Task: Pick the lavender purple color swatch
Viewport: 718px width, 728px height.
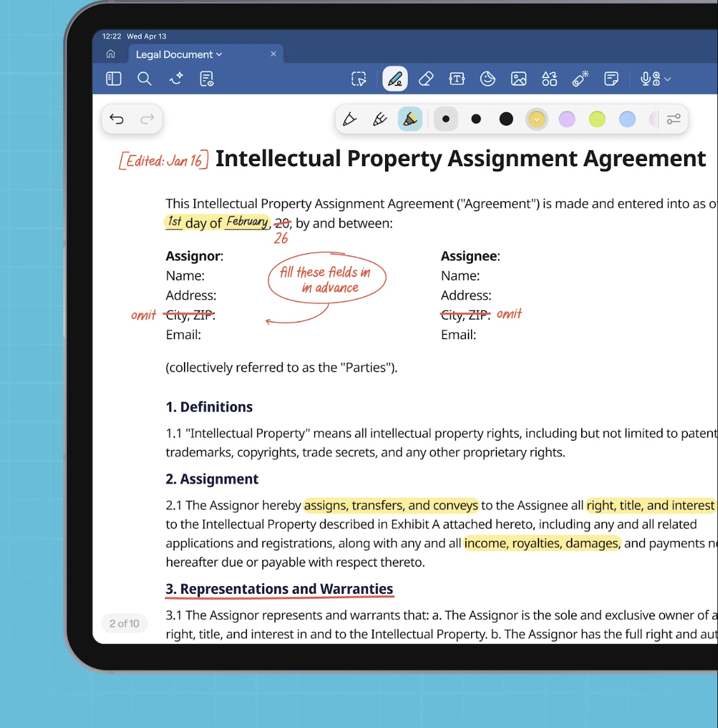Action: tap(567, 120)
